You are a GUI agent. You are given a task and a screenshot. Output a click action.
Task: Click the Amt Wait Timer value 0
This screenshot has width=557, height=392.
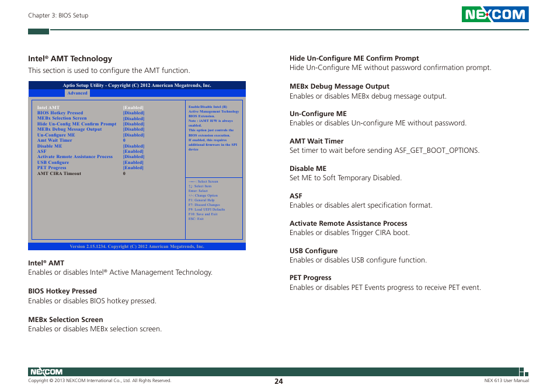tap(124, 140)
